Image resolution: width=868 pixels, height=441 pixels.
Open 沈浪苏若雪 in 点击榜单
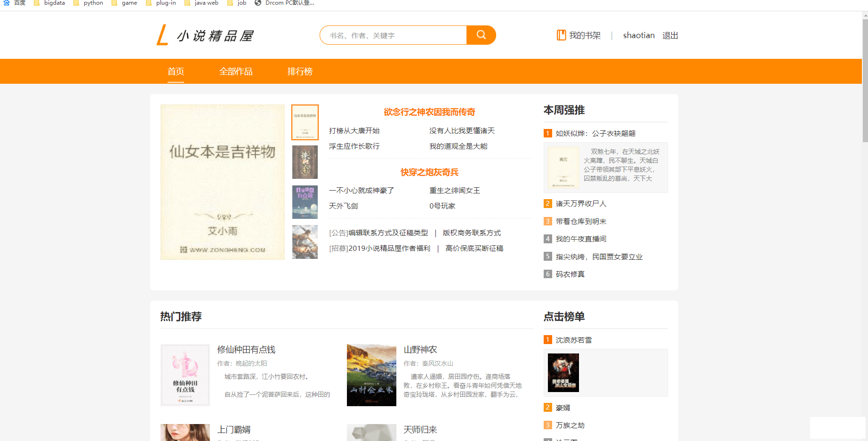coord(574,340)
